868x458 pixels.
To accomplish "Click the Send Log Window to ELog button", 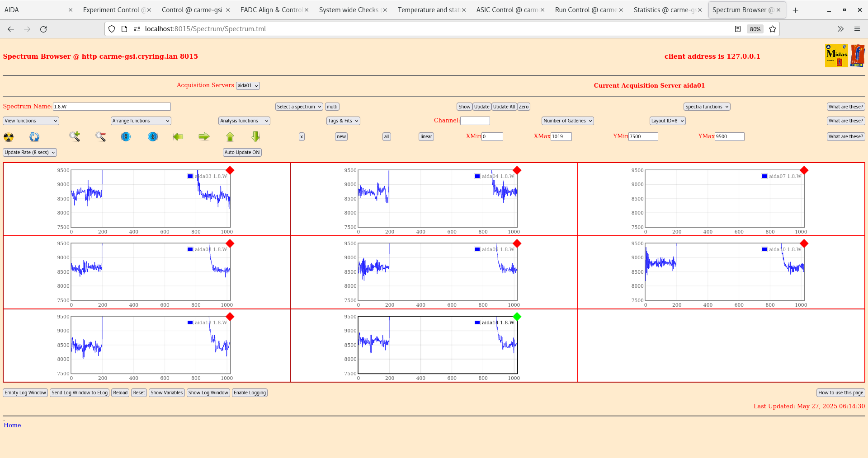I will 80,393.
